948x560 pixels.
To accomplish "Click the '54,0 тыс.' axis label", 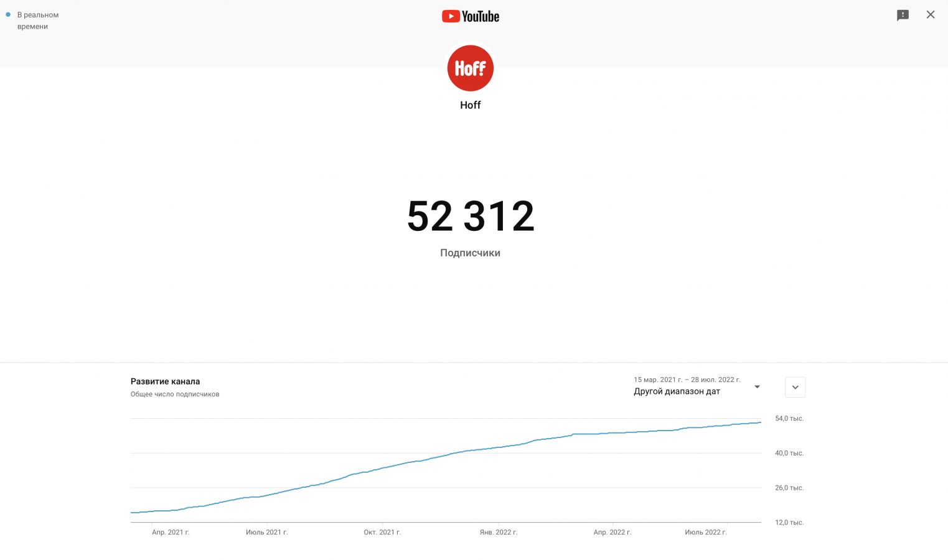I will point(789,419).
